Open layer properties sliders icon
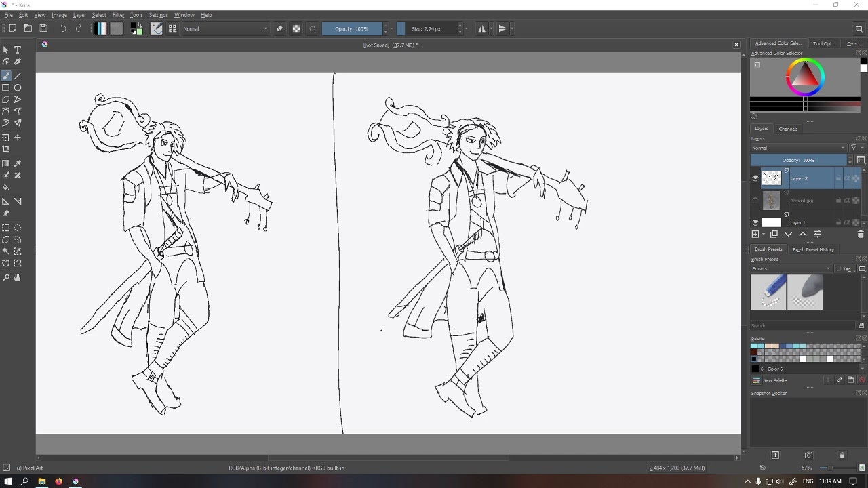868x488 pixels. click(817, 234)
